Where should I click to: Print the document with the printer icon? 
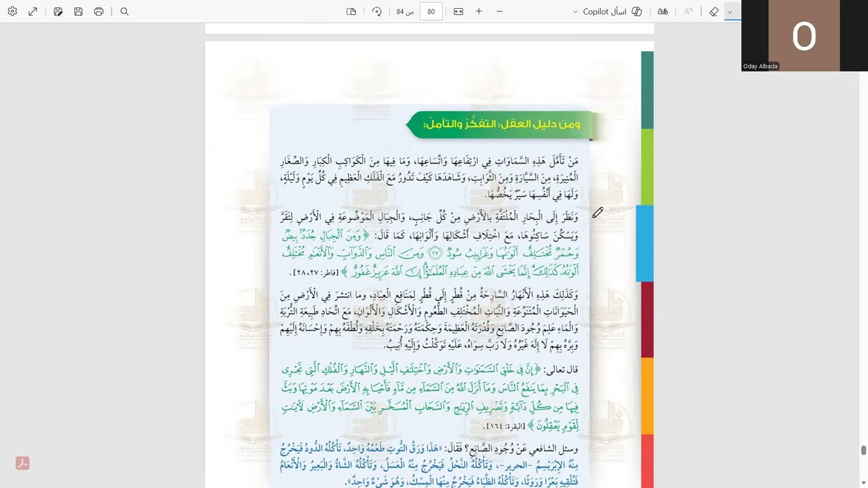[99, 12]
